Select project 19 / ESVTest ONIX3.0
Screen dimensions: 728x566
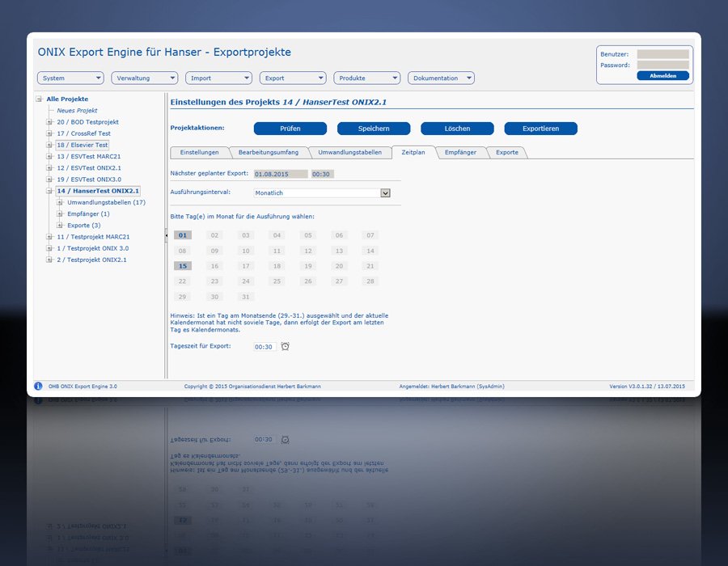point(89,179)
